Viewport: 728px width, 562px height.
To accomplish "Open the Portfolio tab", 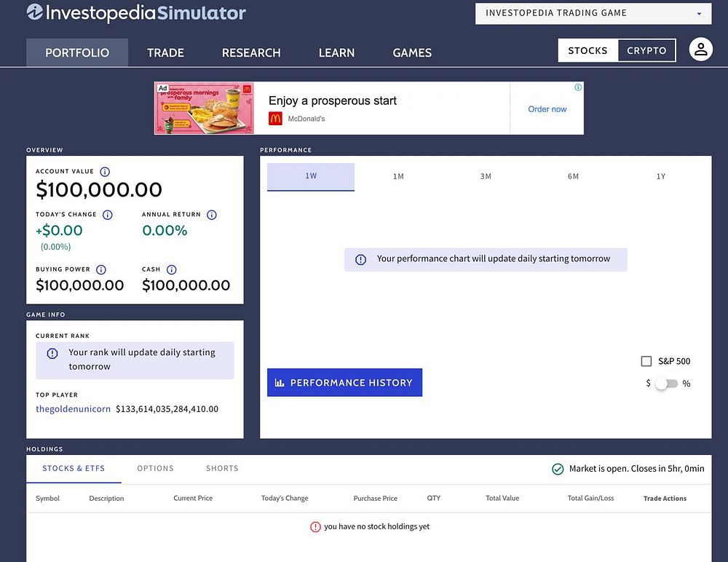I will [x=77, y=52].
